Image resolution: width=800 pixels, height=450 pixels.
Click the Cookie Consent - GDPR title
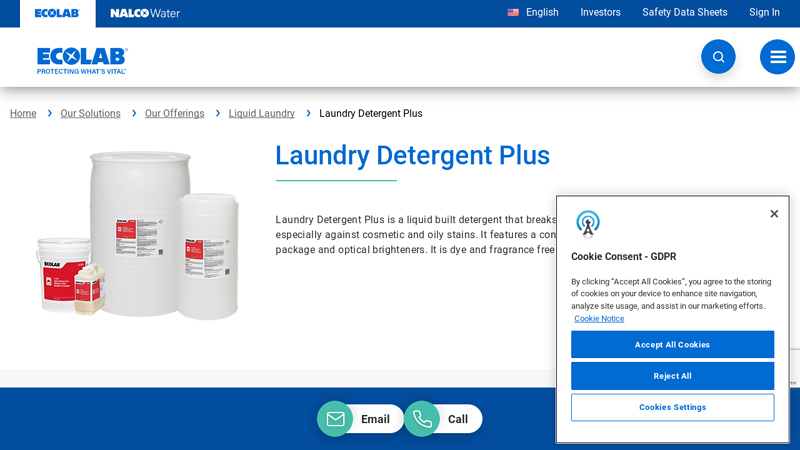point(623,257)
